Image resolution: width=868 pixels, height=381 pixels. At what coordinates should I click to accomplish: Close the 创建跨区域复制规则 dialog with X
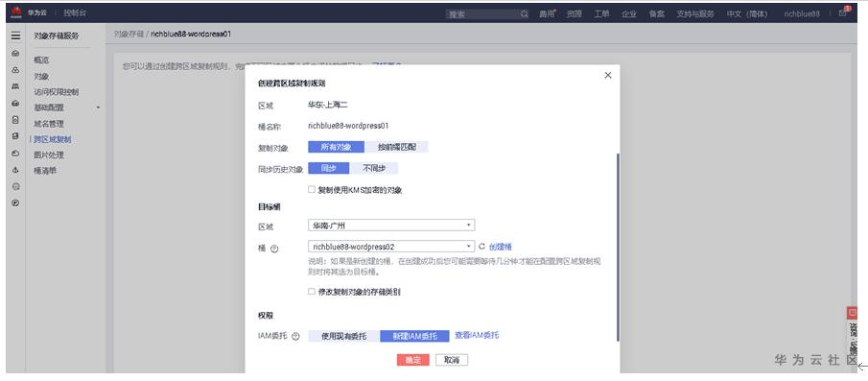click(x=608, y=75)
